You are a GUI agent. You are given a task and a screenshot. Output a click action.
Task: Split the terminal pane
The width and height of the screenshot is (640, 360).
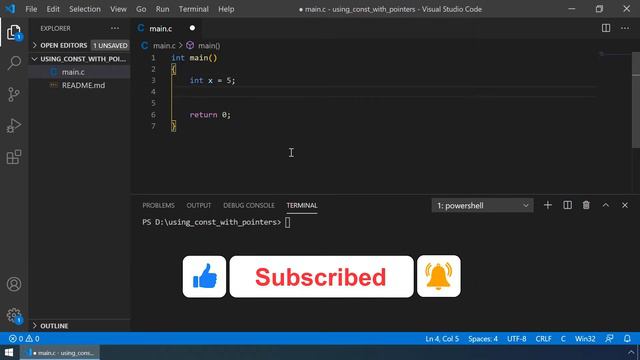coord(567,205)
